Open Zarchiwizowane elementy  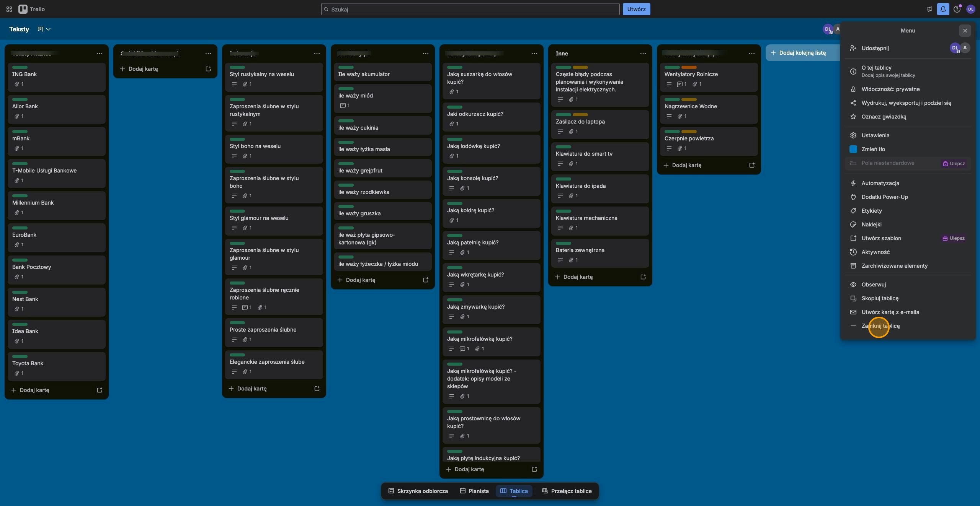[x=908, y=266]
